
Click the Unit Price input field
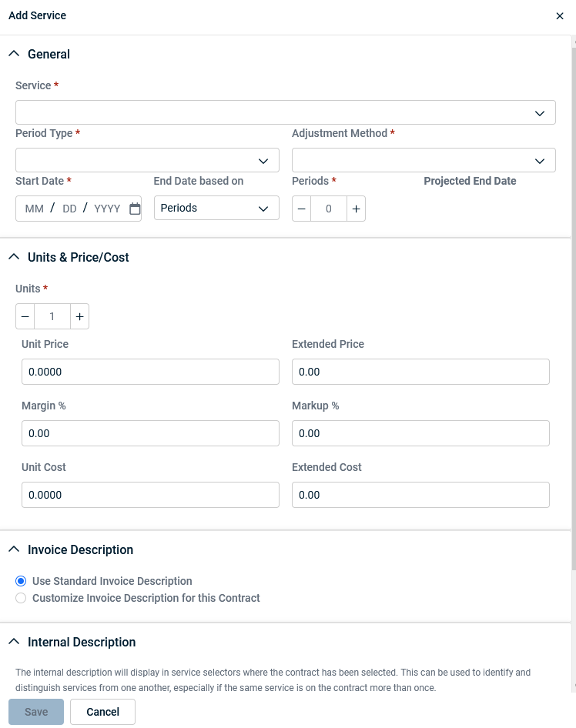(x=150, y=372)
